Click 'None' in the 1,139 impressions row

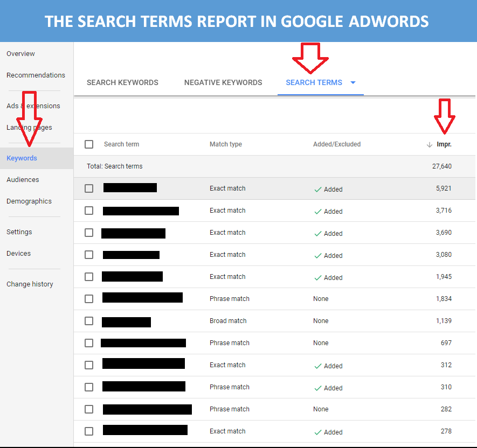(321, 320)
